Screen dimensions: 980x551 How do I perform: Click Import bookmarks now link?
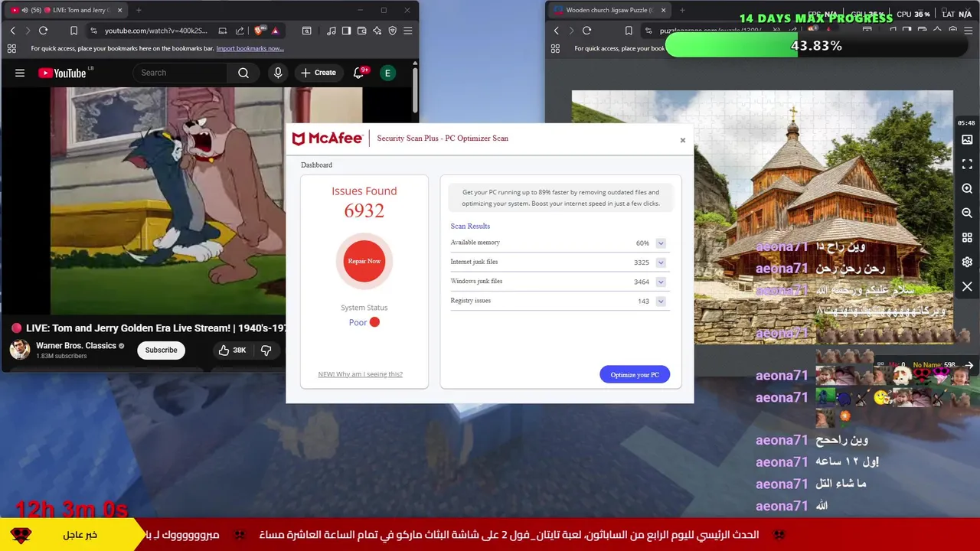[250, 48]
